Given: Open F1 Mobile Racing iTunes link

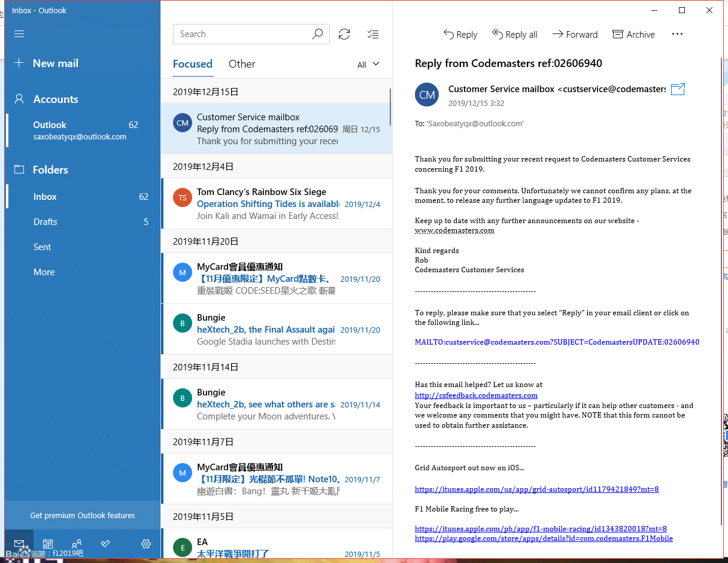Looking at the screenshot, I should click(541, 529).
